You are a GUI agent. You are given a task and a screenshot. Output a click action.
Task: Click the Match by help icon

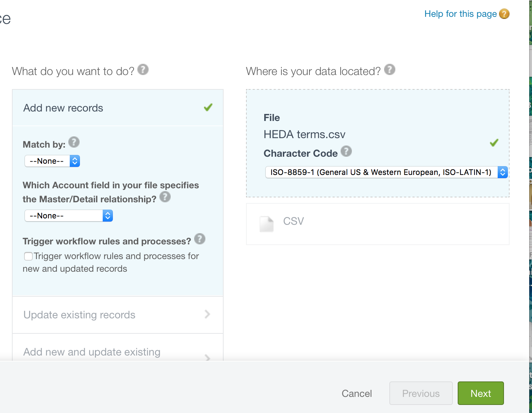74,142
